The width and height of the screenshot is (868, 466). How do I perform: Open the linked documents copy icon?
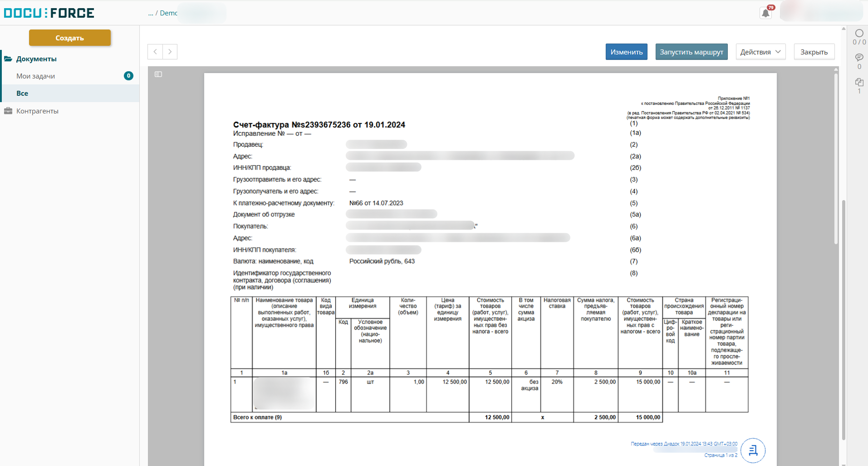point(859,82)
